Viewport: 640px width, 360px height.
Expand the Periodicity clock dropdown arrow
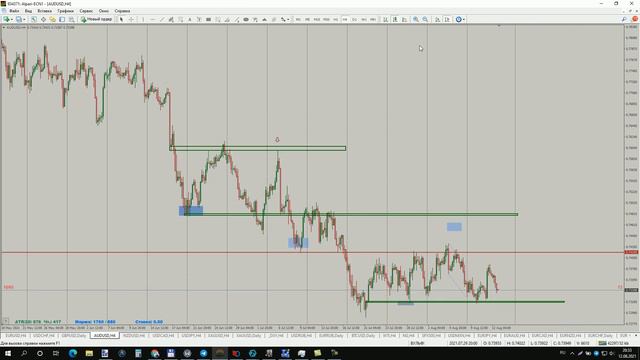(x=464, y=19)
